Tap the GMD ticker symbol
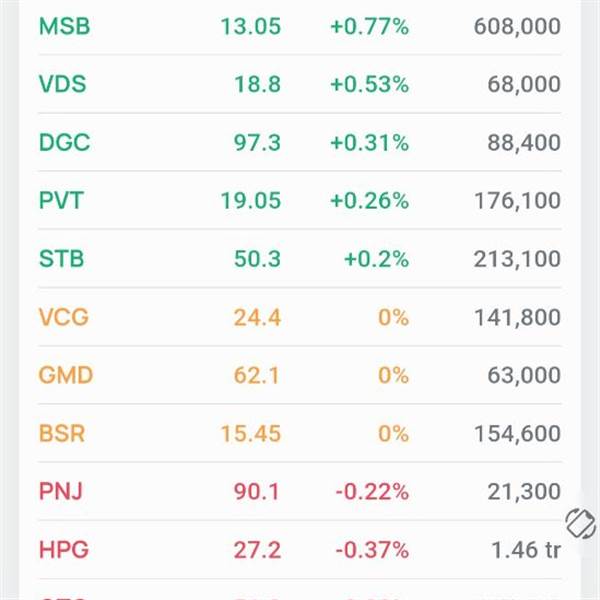 coord(65,375)
